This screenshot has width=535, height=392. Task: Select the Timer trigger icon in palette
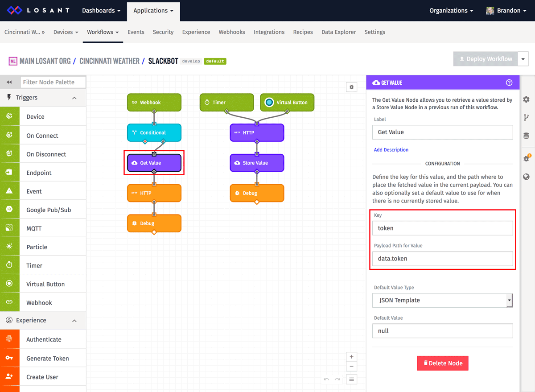click(9, 265)
